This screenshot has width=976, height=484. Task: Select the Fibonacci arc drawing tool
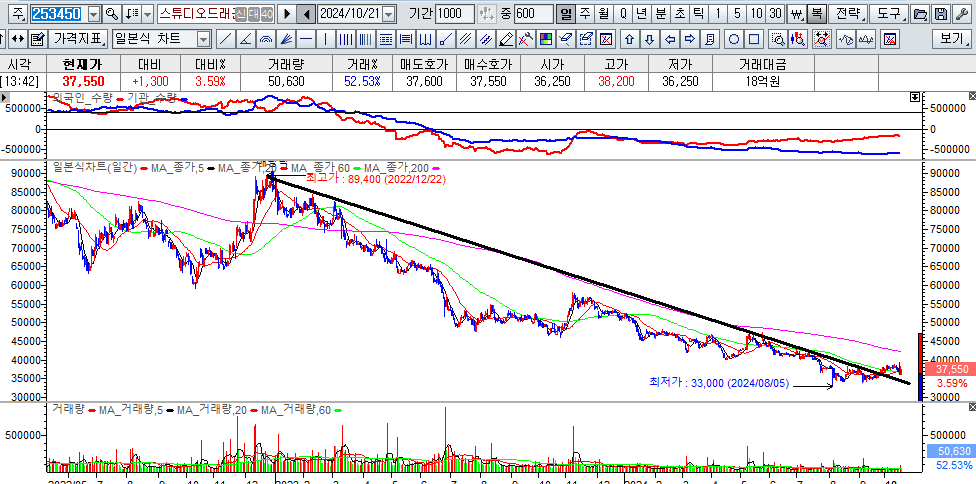(266, 39)
